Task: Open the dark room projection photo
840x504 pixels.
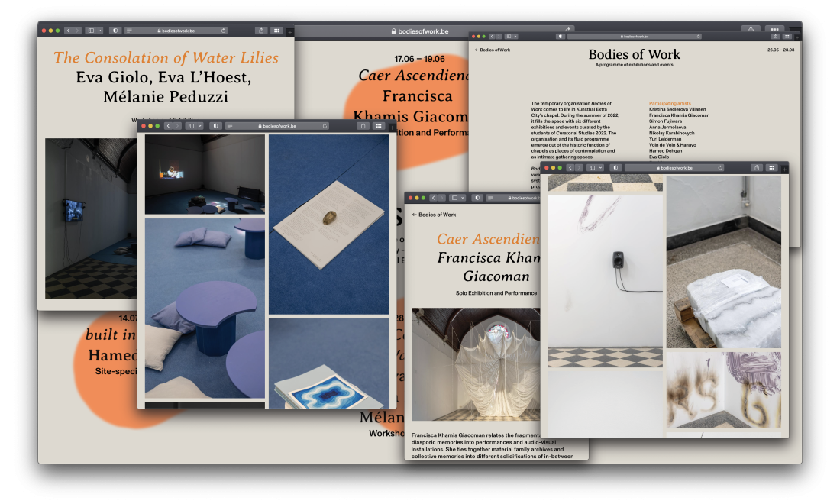Action: click(205, 174)
